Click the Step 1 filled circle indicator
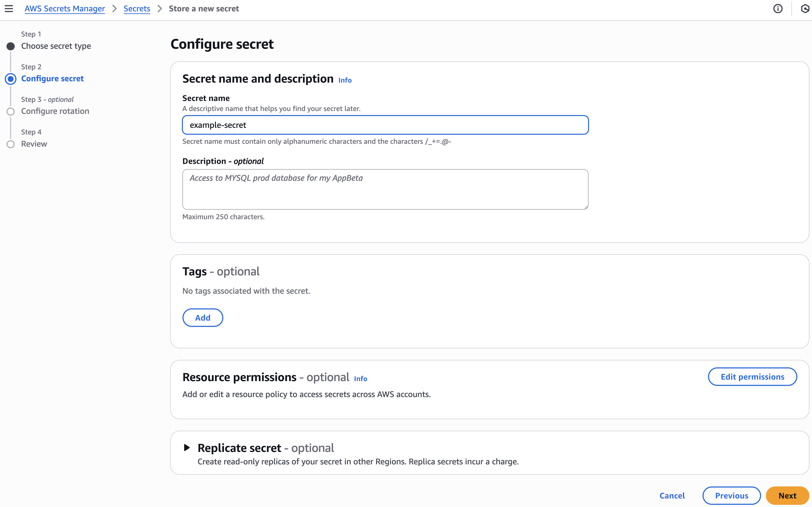Screen dimensions: 812x507 tap(11, 46)
